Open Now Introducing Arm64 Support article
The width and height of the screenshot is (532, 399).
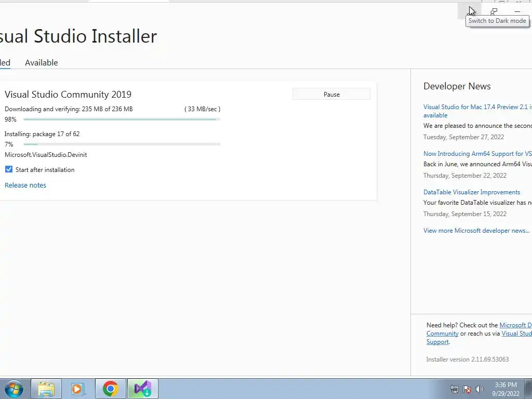[x=477, y=154]
